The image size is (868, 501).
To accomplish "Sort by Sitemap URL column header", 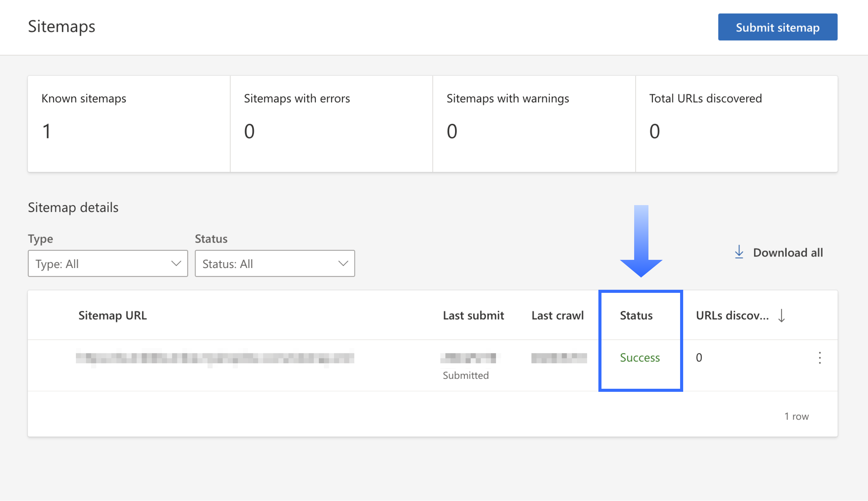I will pyautogui.click(x=113, y=316).
